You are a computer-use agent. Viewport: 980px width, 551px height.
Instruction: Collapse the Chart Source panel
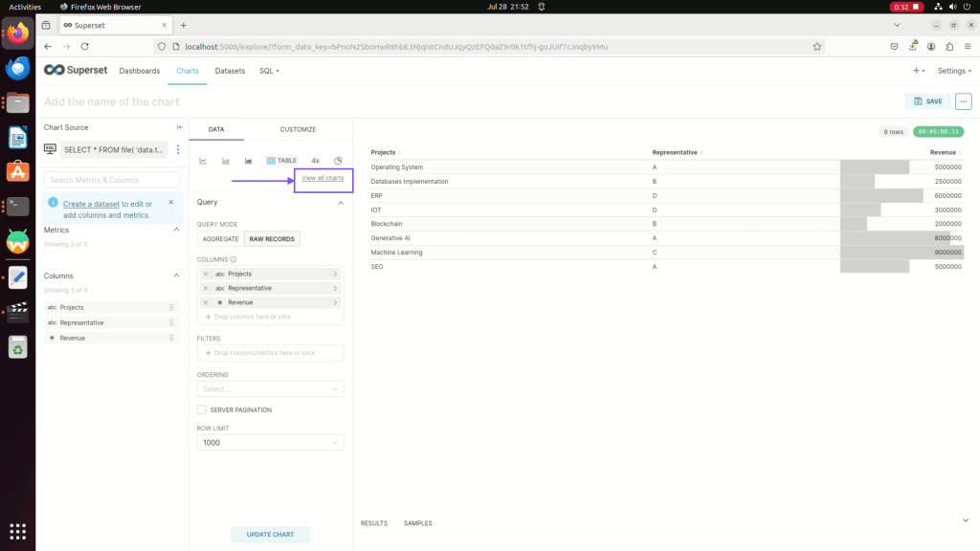point(179,127)
